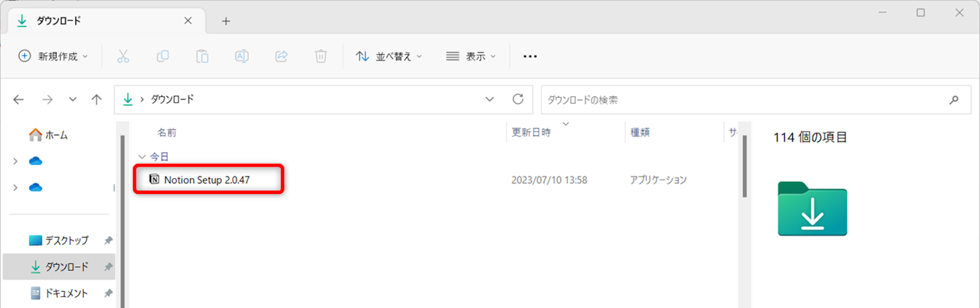The width and height of the screenshot is (980, 308).
Task: Click the Share icon in toolbar
Action: 281,57
